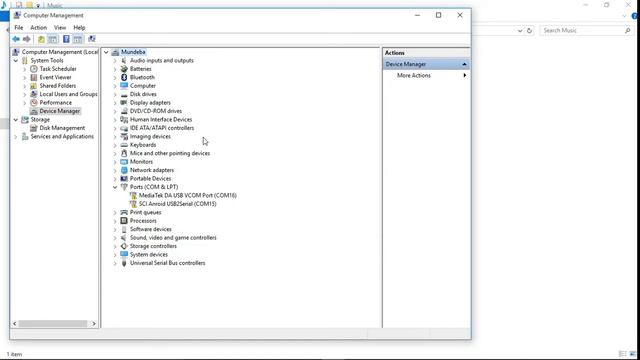640x360 pixels.
Task: Click the Processors category icon
Action: tap(124, 221)
